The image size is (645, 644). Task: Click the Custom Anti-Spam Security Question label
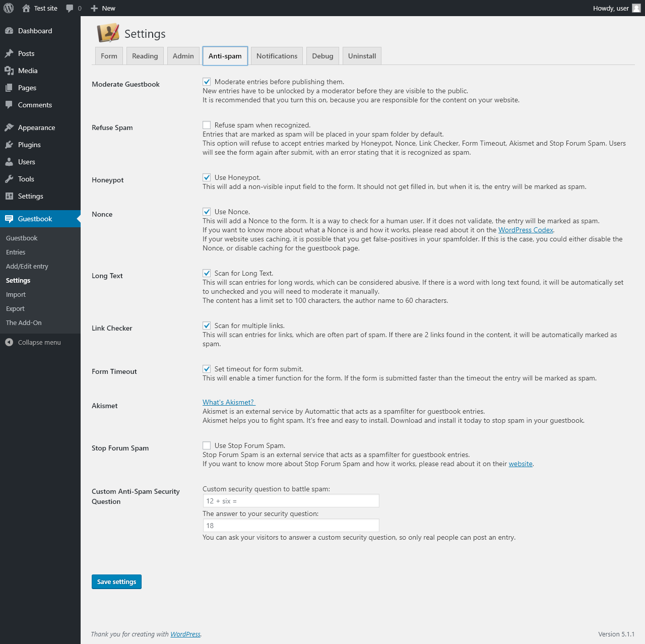(136, 496)
